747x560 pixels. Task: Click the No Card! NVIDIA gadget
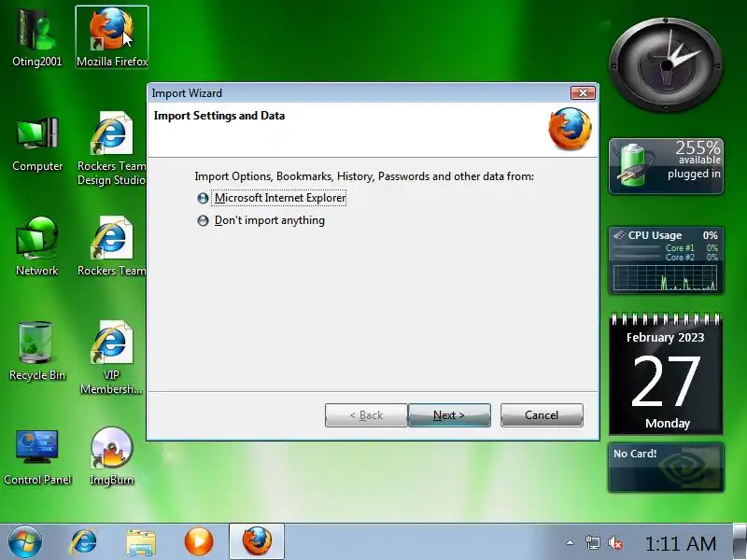[x=666, y=468]
